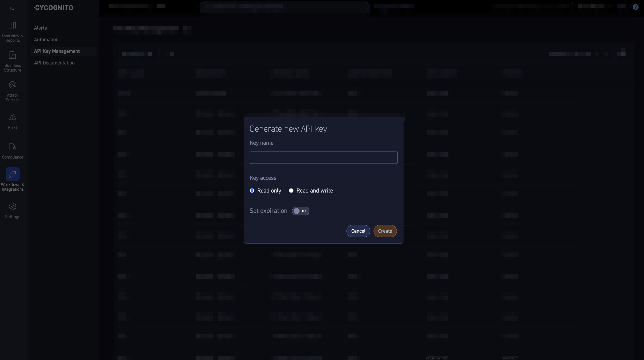The width and height of the screenshot is (644, 360).
Task: Select the Read only radio button
Action: pyautogui.click(x=252, y=191)
